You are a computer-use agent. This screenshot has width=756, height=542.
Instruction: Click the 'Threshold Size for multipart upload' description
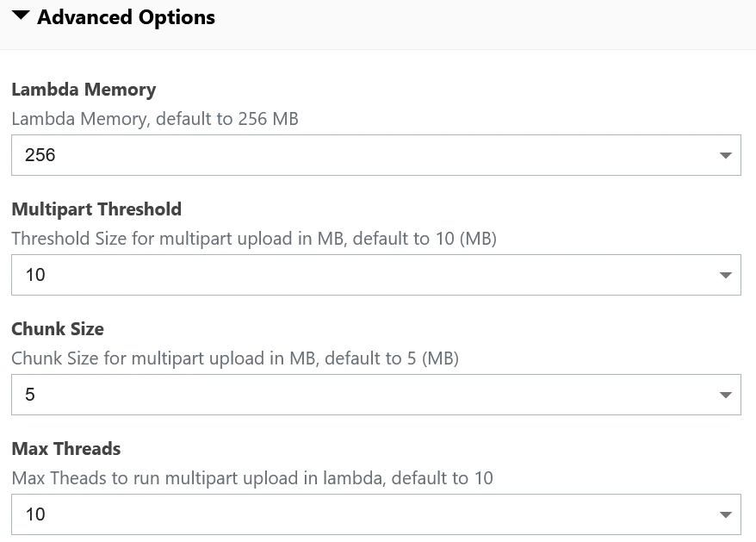click(254, 239)
